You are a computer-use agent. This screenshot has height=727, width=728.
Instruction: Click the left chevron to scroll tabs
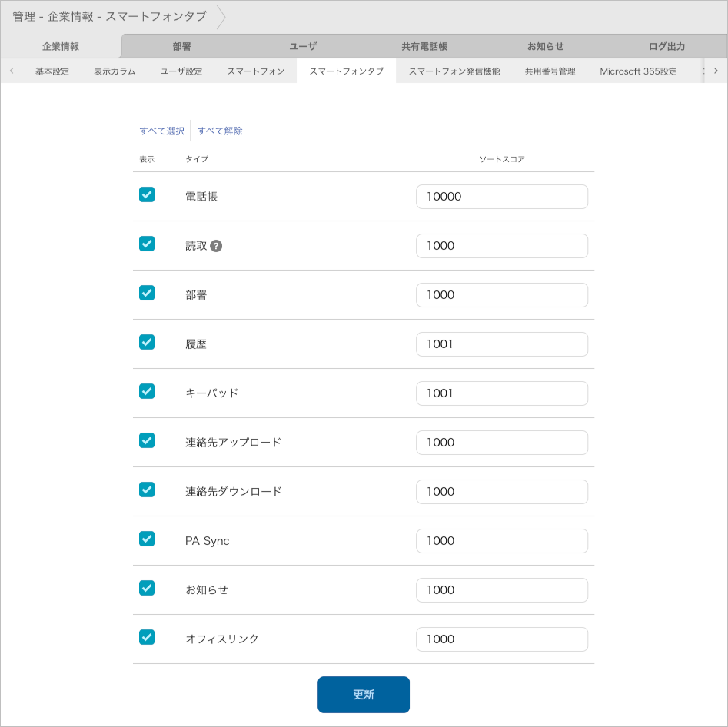click(x=11, y=70)
